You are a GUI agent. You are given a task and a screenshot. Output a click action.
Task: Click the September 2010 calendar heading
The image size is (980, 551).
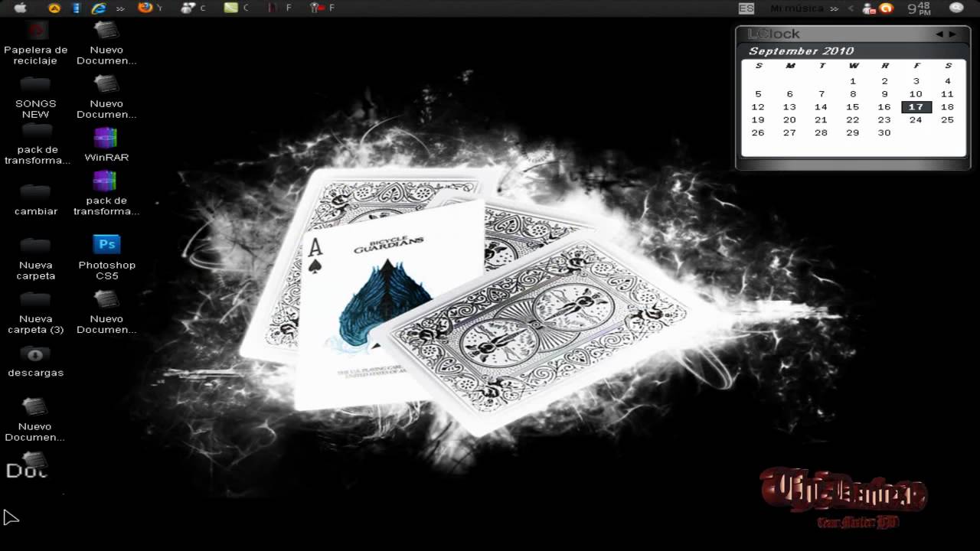tap(801, 51)
